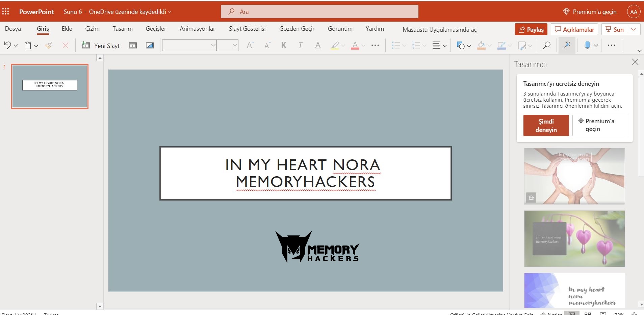
Task: Expand the alignment dropdown arrow
Action: [x=445, y=46]
